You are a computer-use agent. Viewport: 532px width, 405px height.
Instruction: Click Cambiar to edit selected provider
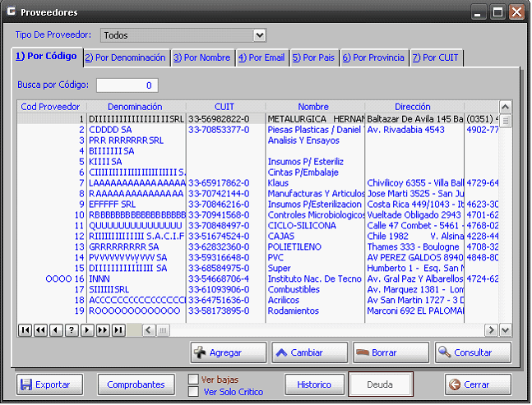click(309, 352)
